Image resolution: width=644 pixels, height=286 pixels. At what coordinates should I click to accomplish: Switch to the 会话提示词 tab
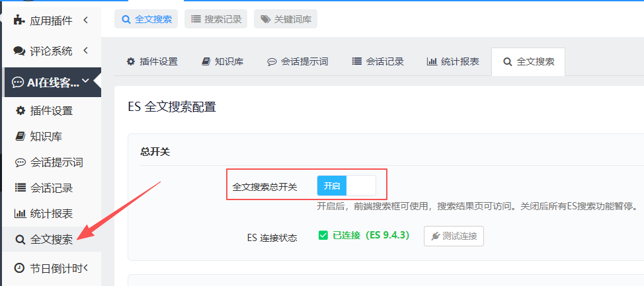(x=298, y=61)
